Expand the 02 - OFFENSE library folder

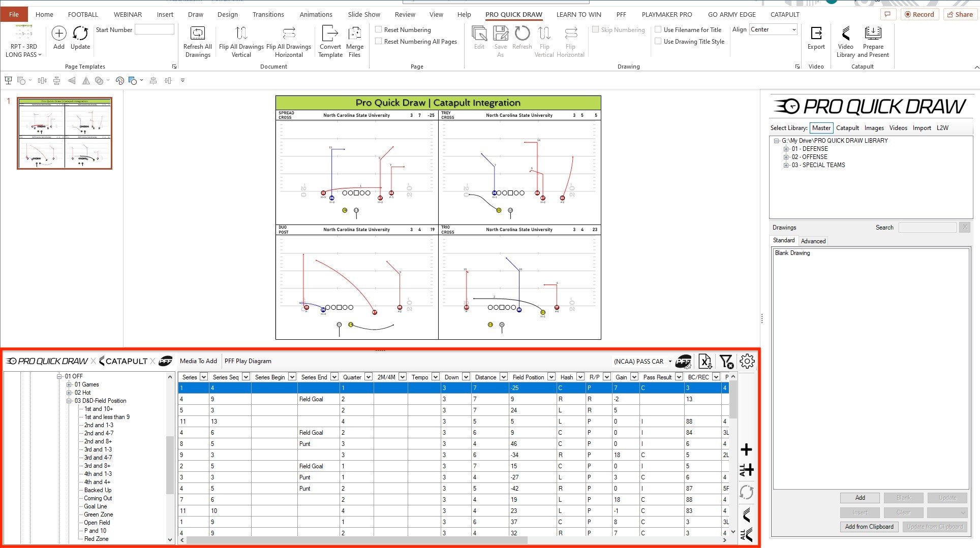[786, 157]
